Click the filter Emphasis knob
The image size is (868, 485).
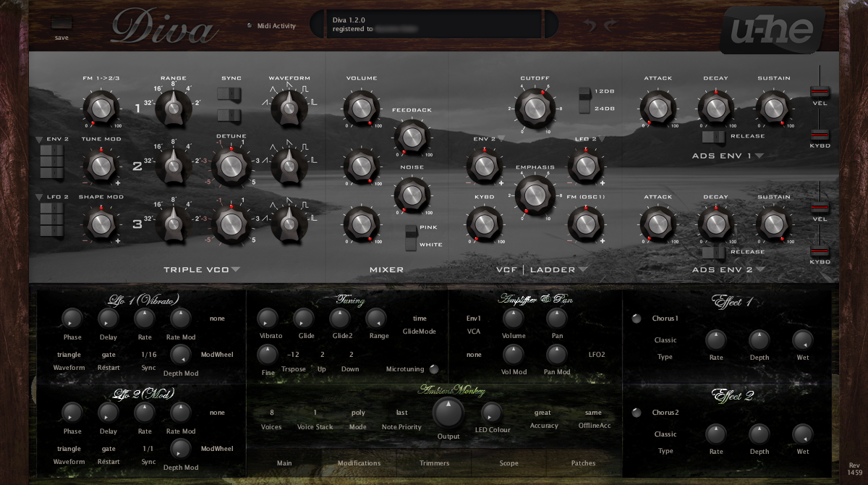(534, 195)
